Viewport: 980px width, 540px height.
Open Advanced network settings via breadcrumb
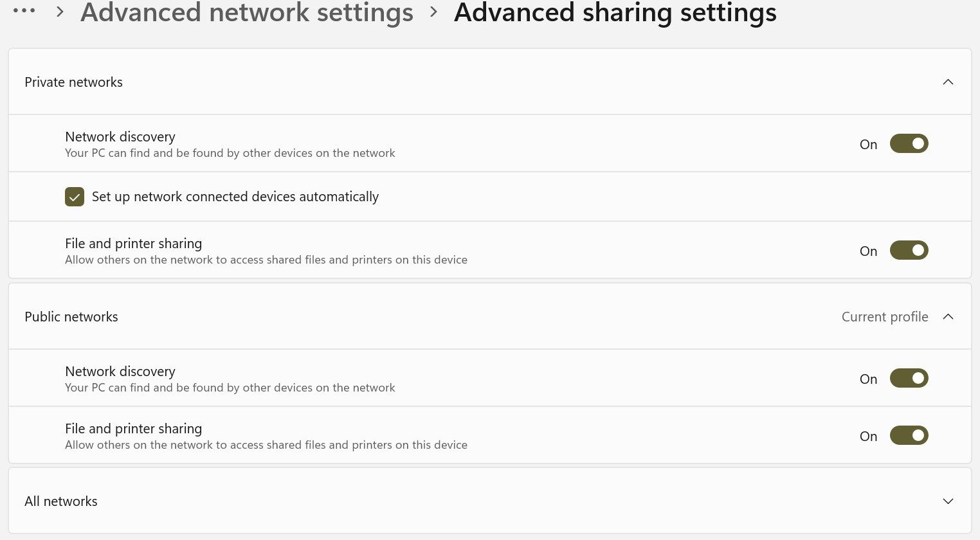pos(247,12)
